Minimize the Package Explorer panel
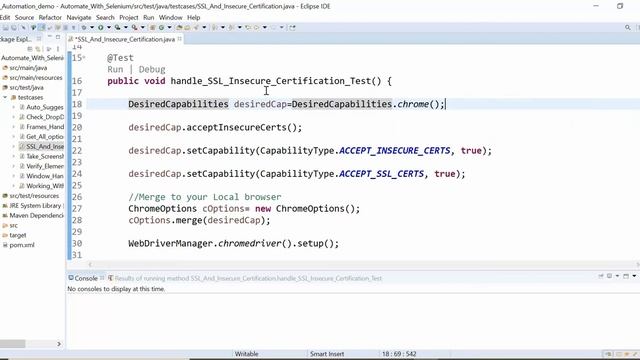 (49, 37)
